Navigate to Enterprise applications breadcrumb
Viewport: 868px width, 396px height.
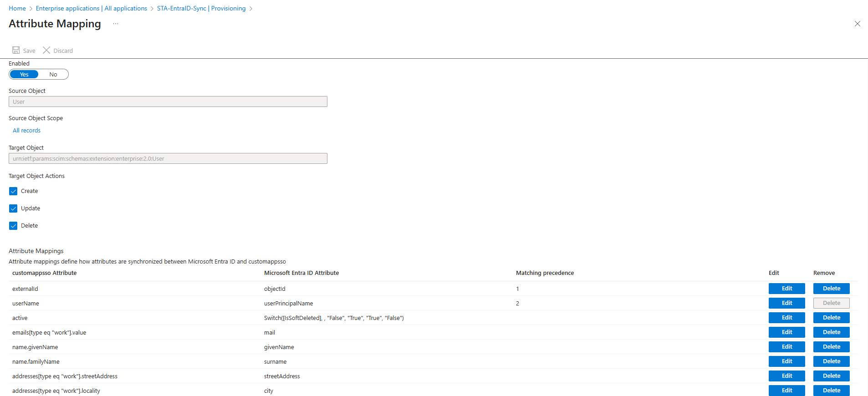(x=91, y=8)
